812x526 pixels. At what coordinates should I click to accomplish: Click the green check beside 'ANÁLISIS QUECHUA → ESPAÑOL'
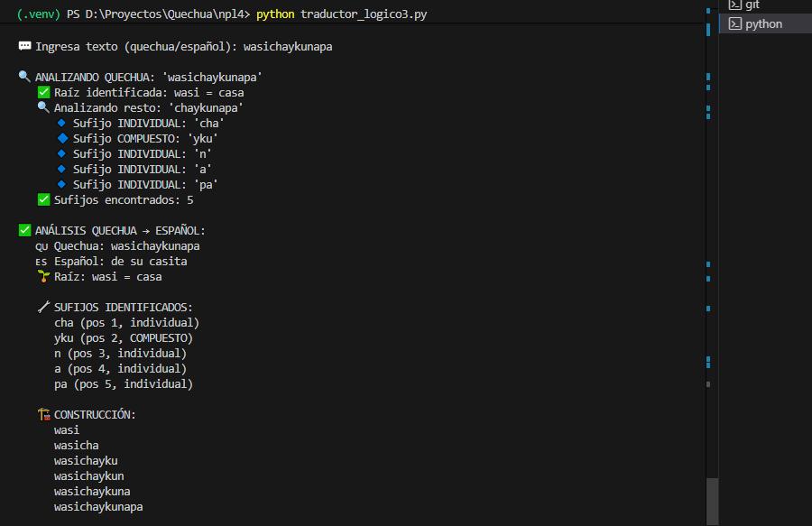pyautogui.click(x=24, y=230)
